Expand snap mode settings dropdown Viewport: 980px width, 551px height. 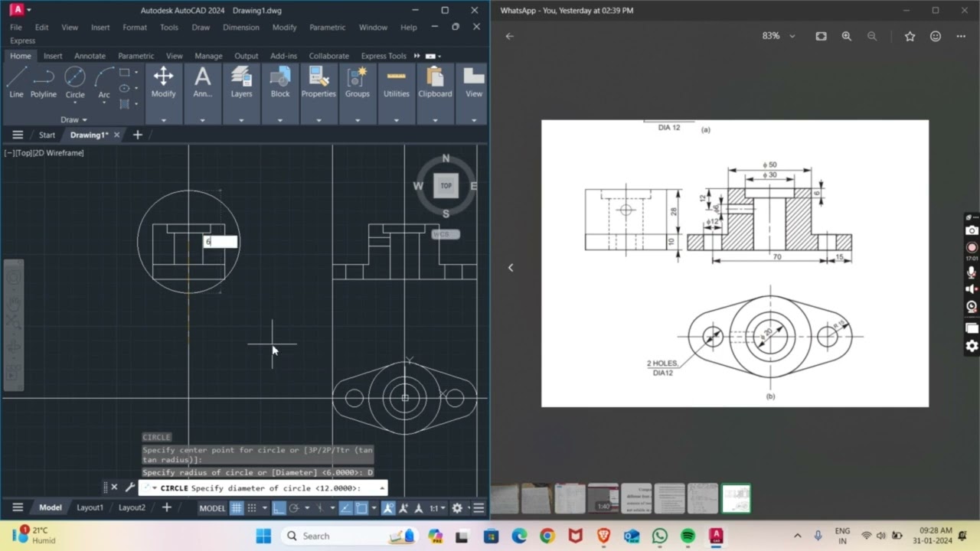click(265, 508)
